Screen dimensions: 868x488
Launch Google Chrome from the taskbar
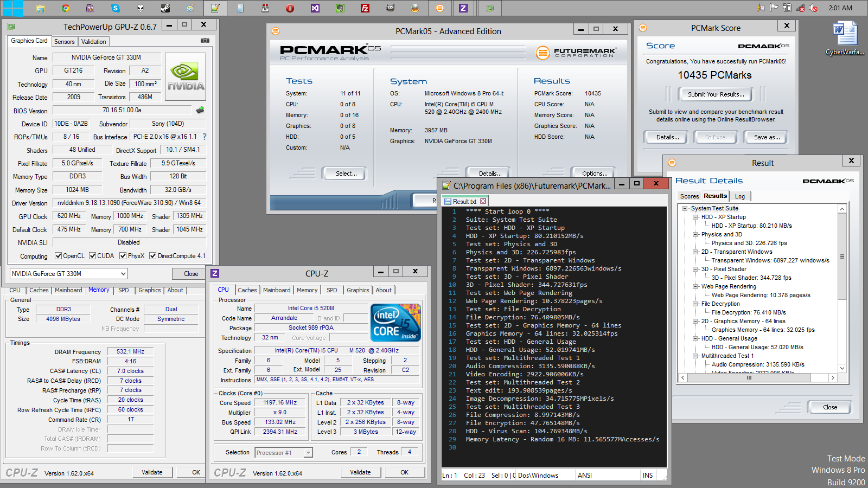click(x=65, y=8)
